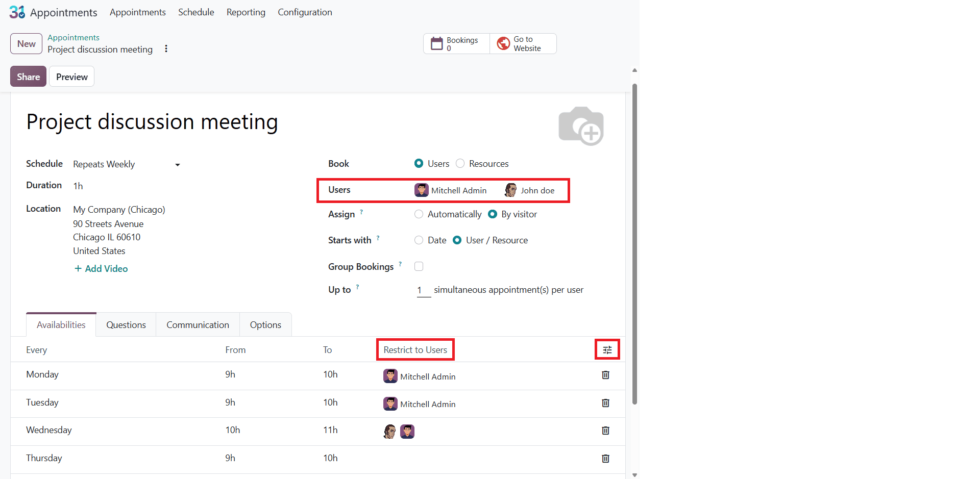Click Mitchell Admin avatar in Monday row

390,376
